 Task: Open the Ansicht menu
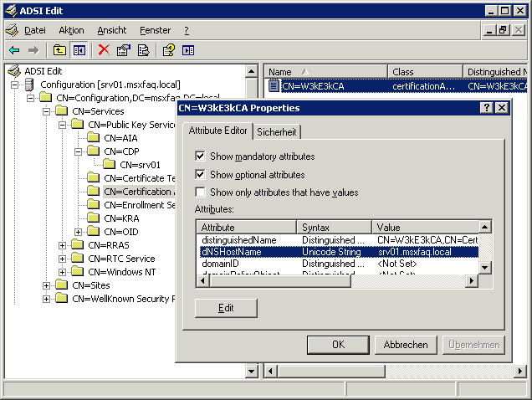pyautogui.click(x=111, y=31)
